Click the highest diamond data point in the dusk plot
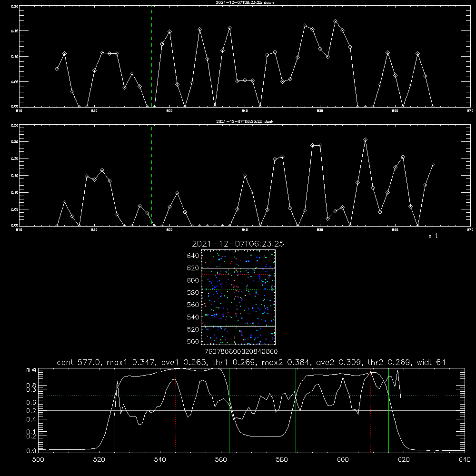 click(366, 140)
